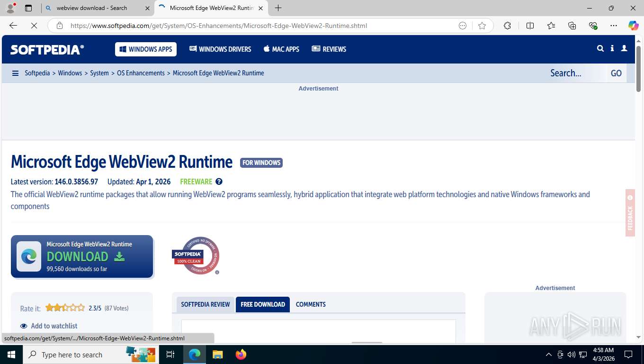Select the Softpedia Review tab
The height and width of the screenshot is (364, 644).
click(206, 304)
